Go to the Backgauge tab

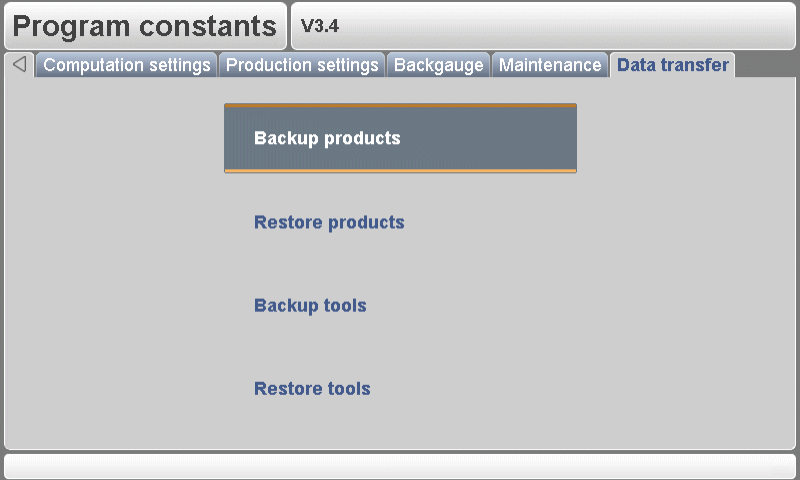point(438,66)
